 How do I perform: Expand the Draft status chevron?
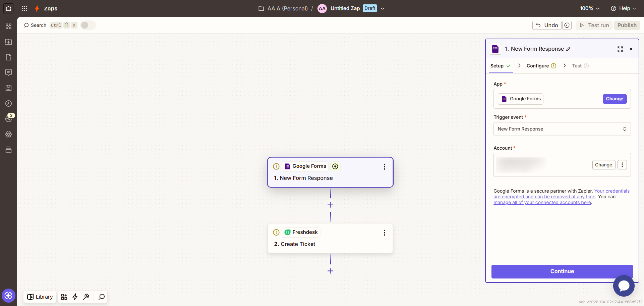[383, 8]
